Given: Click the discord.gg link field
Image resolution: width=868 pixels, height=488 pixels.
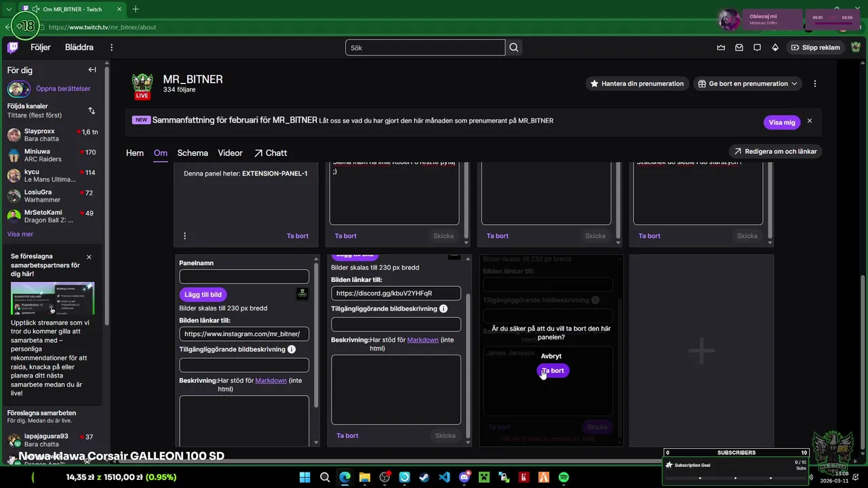Looking at the screenshot, I should click(x=396, y=293).
